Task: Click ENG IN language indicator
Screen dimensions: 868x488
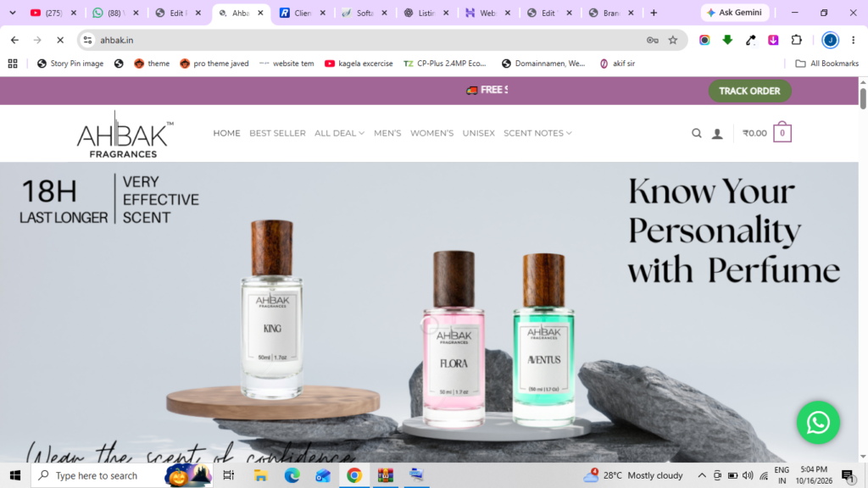Action: point(782,475)
